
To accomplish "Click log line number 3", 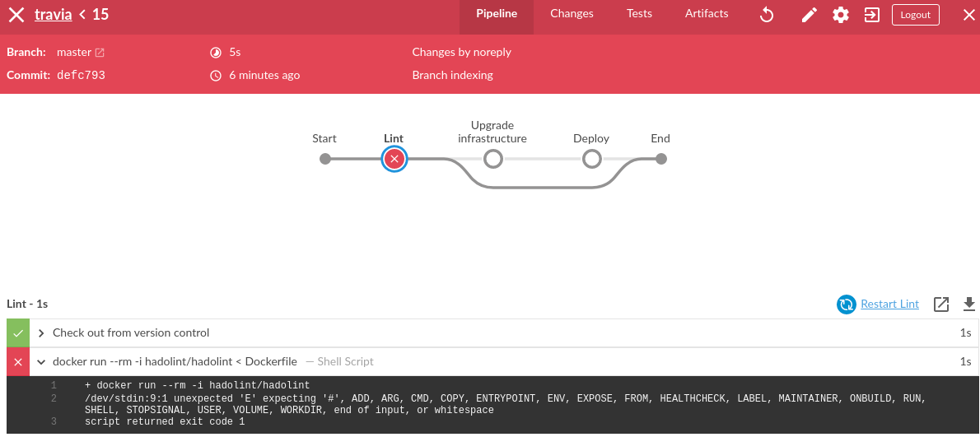I will pos(54,422).
